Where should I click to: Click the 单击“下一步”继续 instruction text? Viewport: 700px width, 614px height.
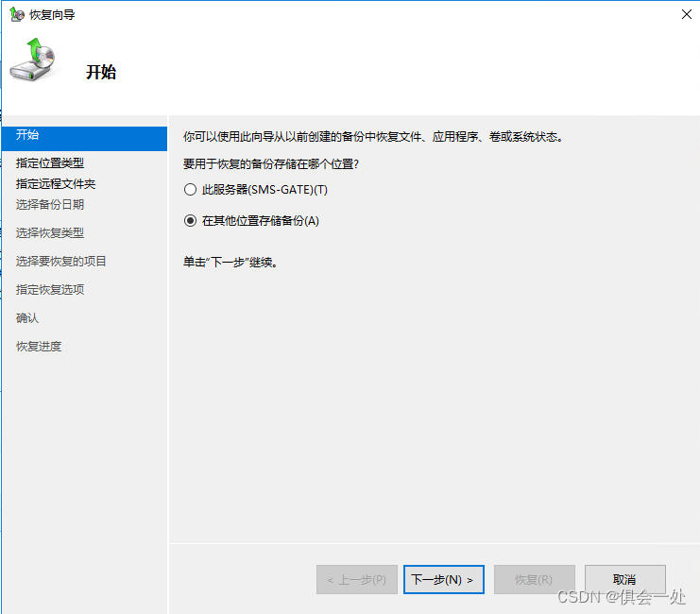pos(230,262)
